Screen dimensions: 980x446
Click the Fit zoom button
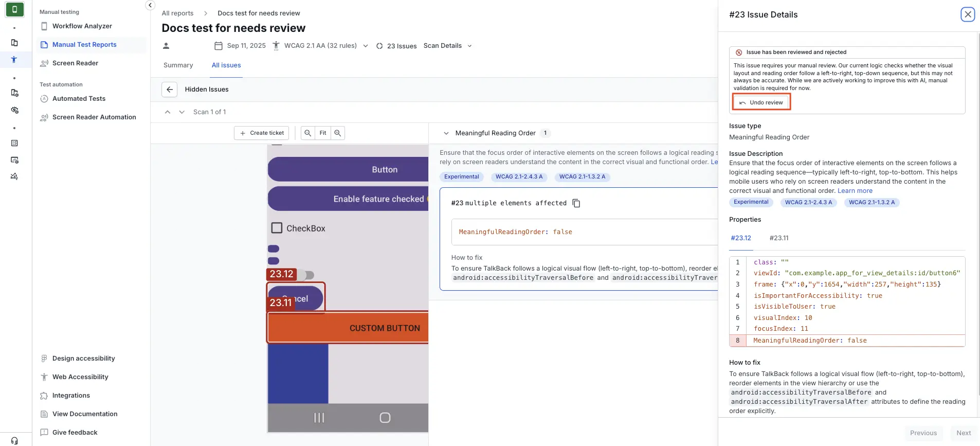tap(322, 133)
